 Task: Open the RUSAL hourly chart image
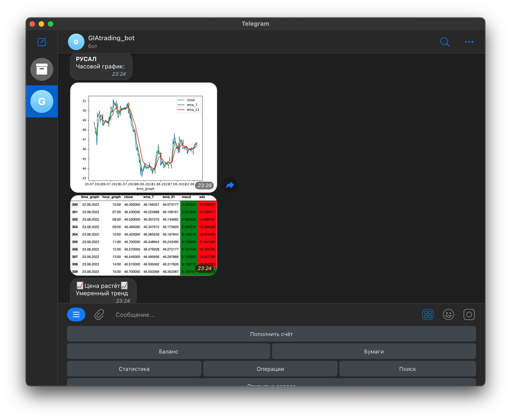click(x=144, y=138)
